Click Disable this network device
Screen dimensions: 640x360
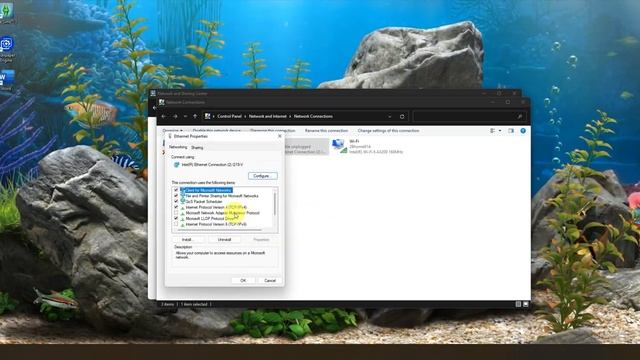tap(217, 131)
